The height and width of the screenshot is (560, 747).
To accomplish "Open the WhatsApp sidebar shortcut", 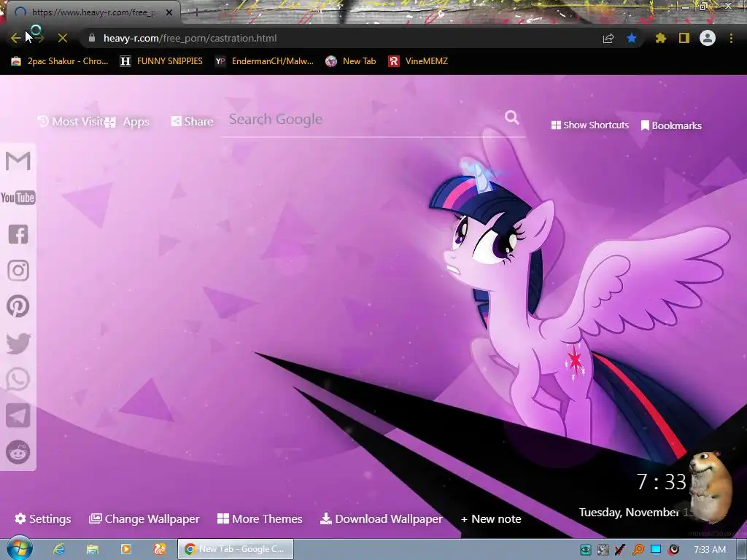I will click(18, 379).
